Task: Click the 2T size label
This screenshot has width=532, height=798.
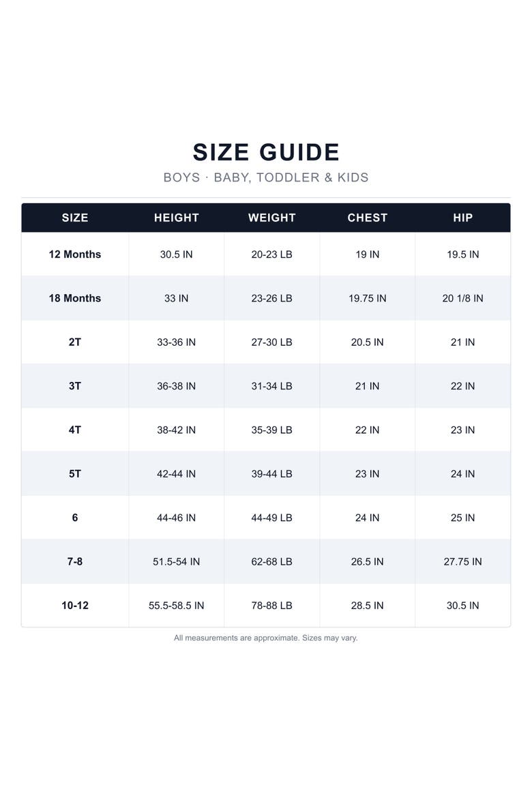Action: click(75, 342)
